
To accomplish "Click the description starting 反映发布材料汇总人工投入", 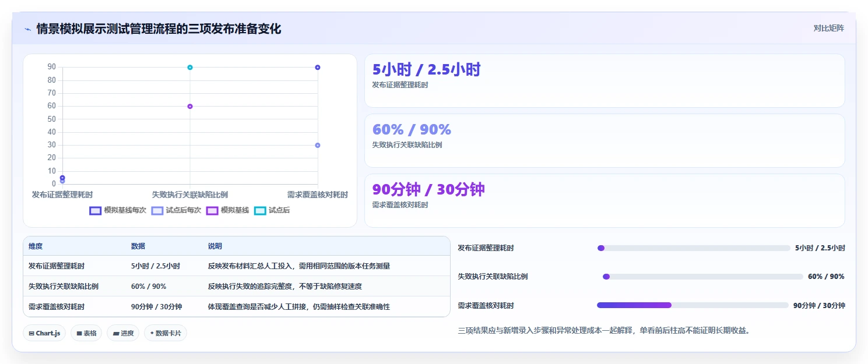I will 299,266.
